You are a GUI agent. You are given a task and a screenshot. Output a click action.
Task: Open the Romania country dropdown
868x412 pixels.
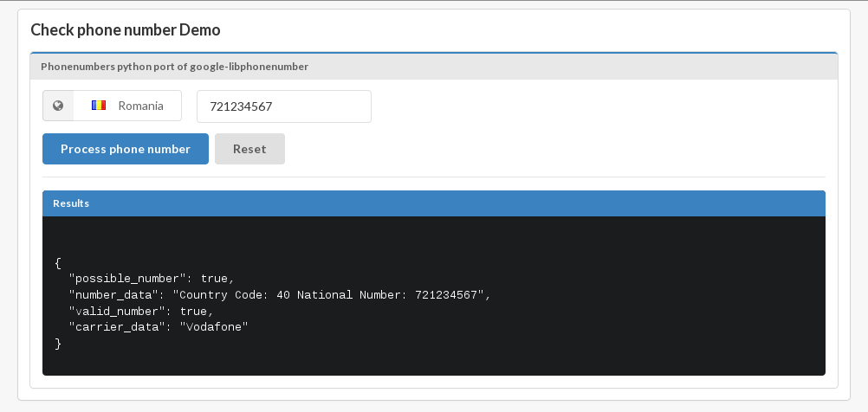(127, 106)
